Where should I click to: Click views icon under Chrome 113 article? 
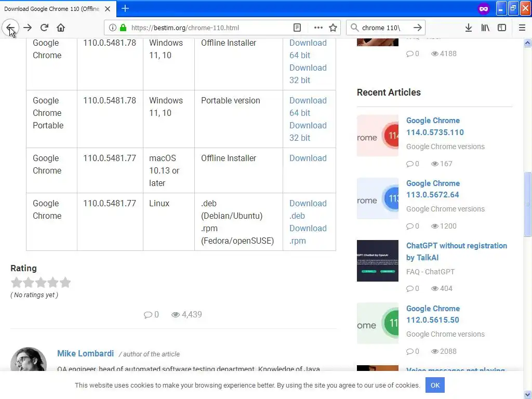(x=435, y=227)
